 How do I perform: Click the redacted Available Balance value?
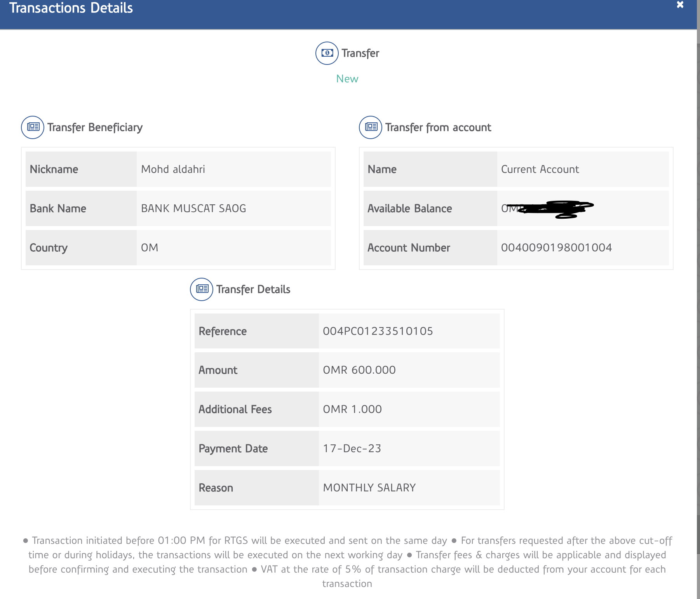pos(548,209)
